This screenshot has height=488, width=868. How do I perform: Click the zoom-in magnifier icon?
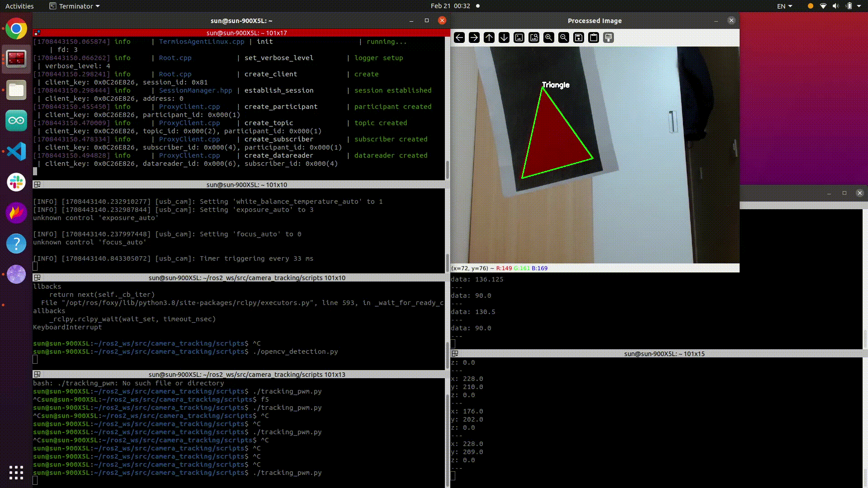(x=549, y=38)
